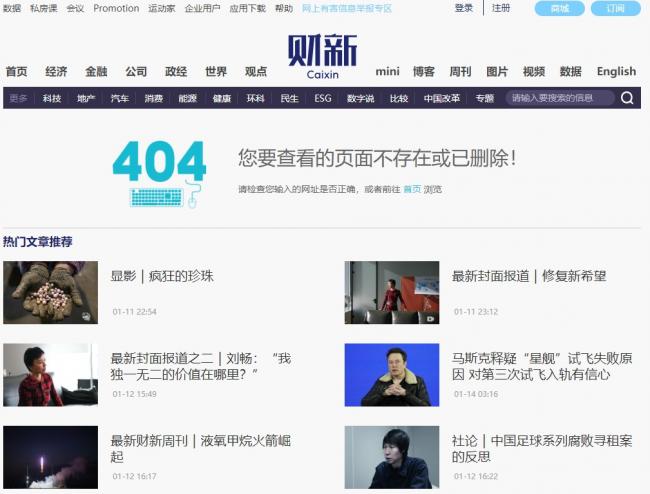Screen dimensions: 650x494
Task: Switch to the English edition
Action: [x=616, y=71]
